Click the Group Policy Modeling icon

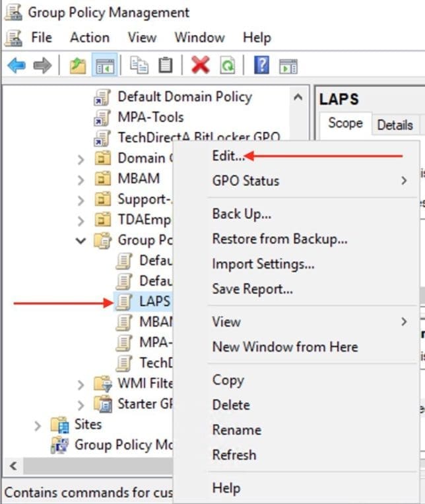point(60,445)
